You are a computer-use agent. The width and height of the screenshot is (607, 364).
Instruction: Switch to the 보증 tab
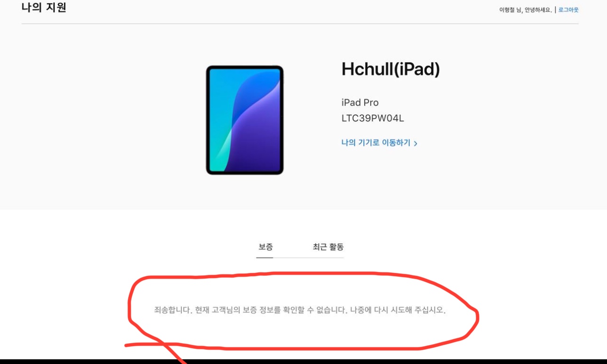(265, 247)
